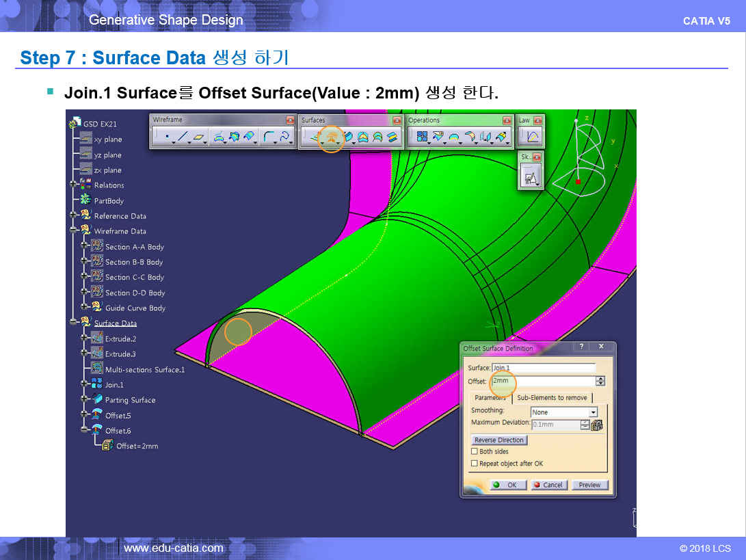746x560 pixels.
Task: Activate the Offset surface tool
Action: [x=331, y=137]
